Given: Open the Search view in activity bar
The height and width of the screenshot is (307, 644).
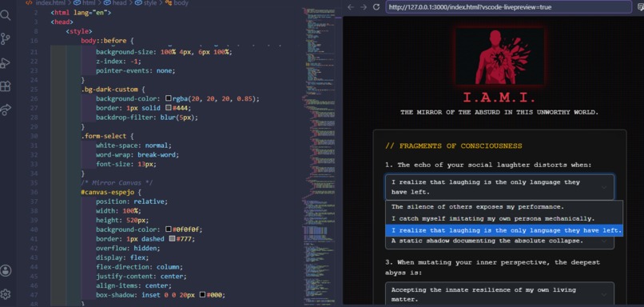Looking at the screenshot, I should pos(6,15).
